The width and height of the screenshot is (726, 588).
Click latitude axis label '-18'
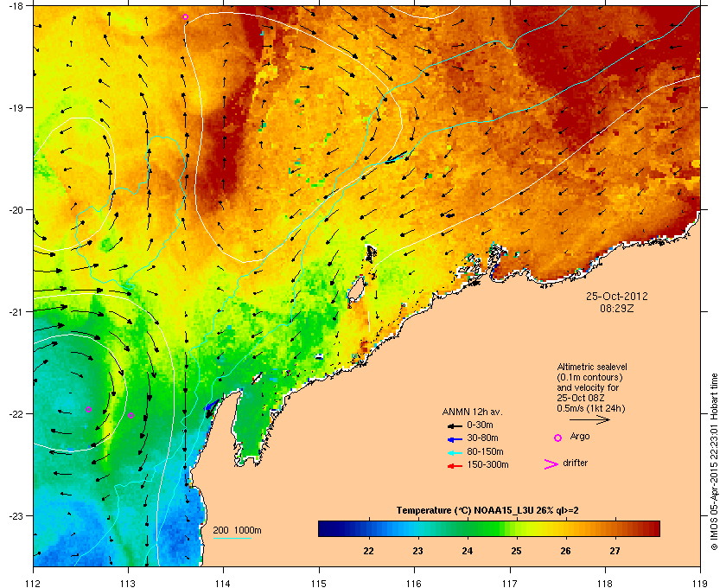point(16,6)
